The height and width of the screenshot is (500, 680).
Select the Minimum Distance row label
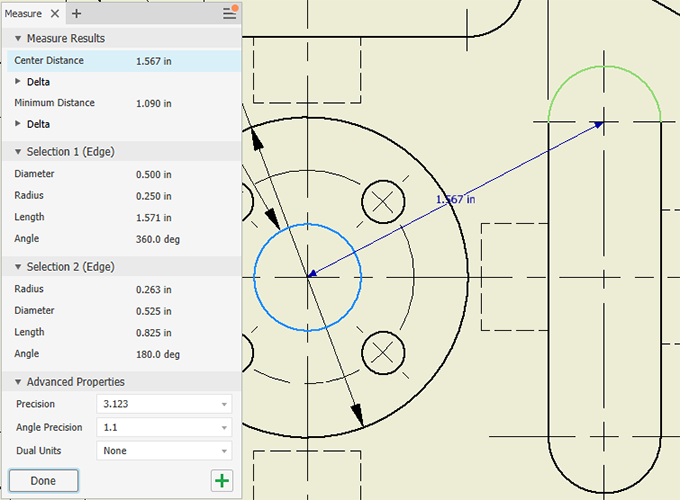click(54, 103)
